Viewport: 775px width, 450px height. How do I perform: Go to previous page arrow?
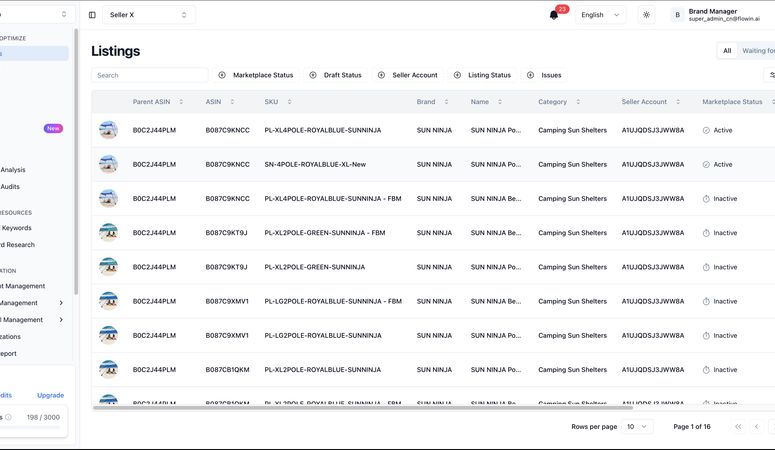[x=756, y=426]
